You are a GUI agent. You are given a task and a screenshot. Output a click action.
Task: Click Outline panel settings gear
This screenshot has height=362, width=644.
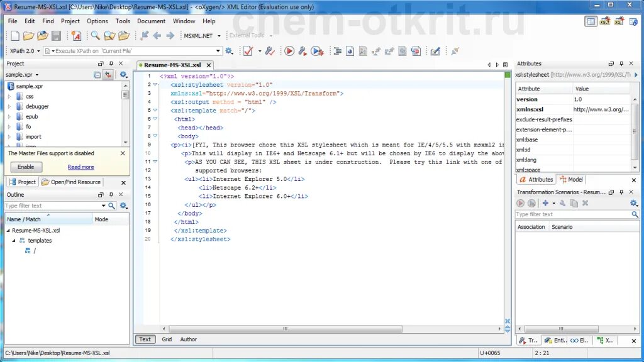(x=123, y=206)
